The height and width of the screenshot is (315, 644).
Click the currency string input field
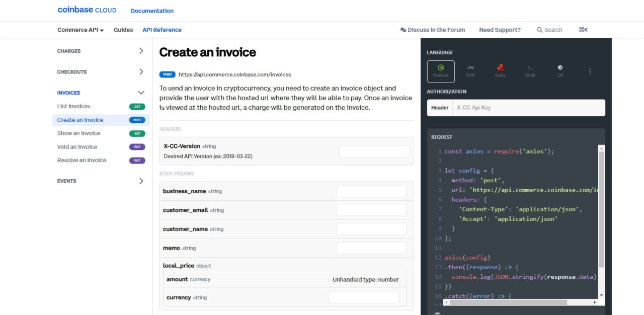pos(363,297)
